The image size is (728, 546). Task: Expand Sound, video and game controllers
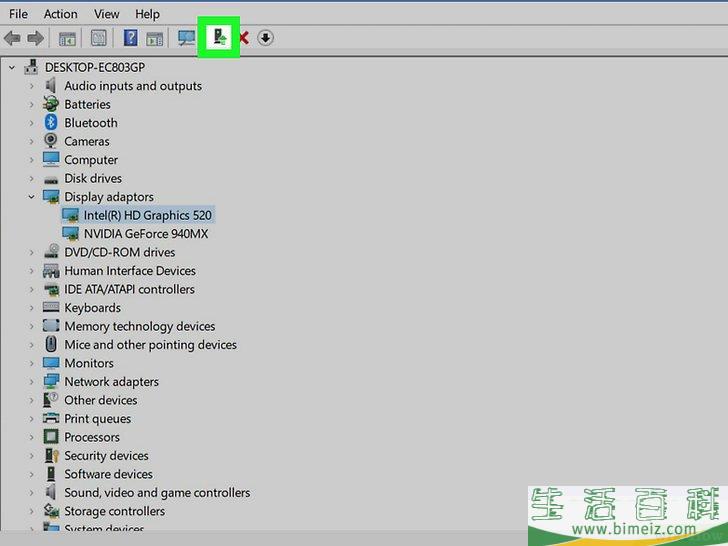pos(32,493)
